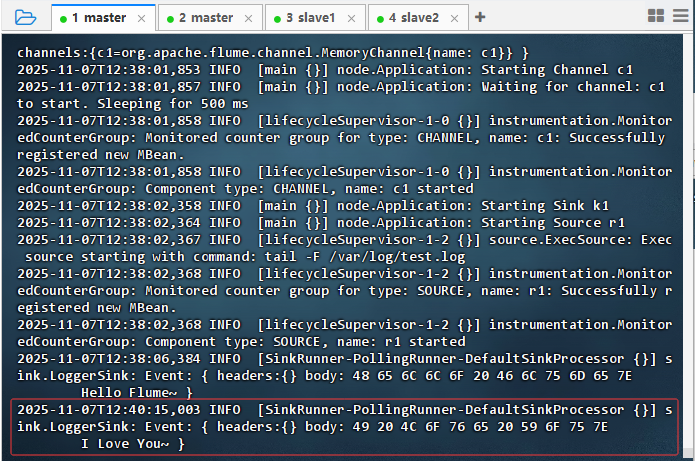
Task: Click the 'name: r1 started' log line
Action: (x=241, y=342)
